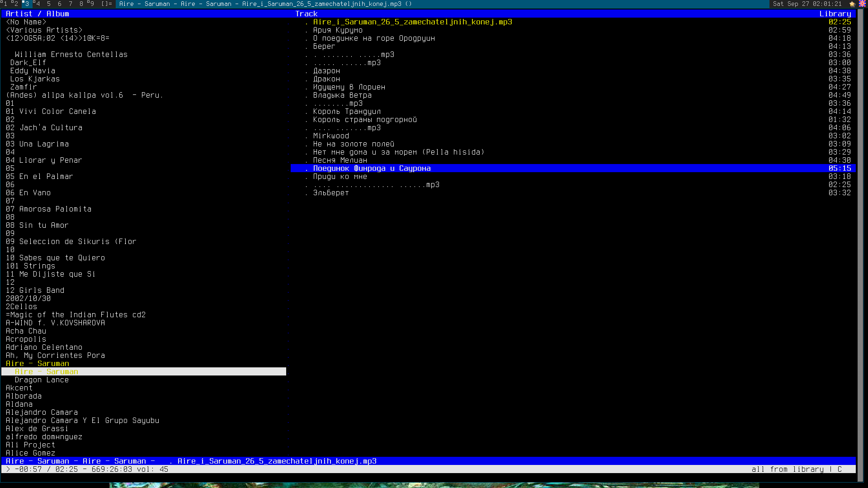The width and height of the screenshot is (868, 488).
Task: Select 2Cellos artist
Action: click(21, 307)
